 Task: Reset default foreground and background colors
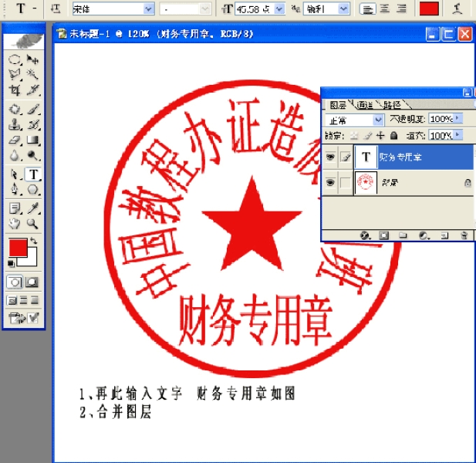[x=11, y=264]
